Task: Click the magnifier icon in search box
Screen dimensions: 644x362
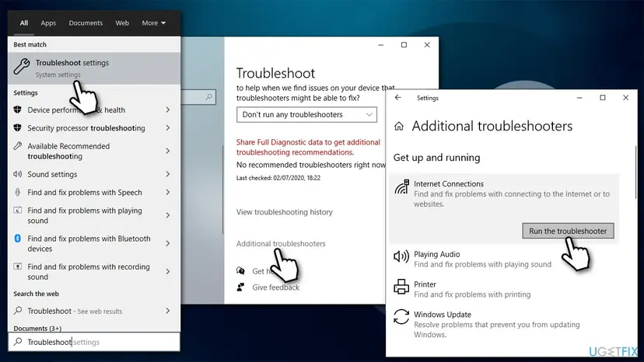Action: 18,342
